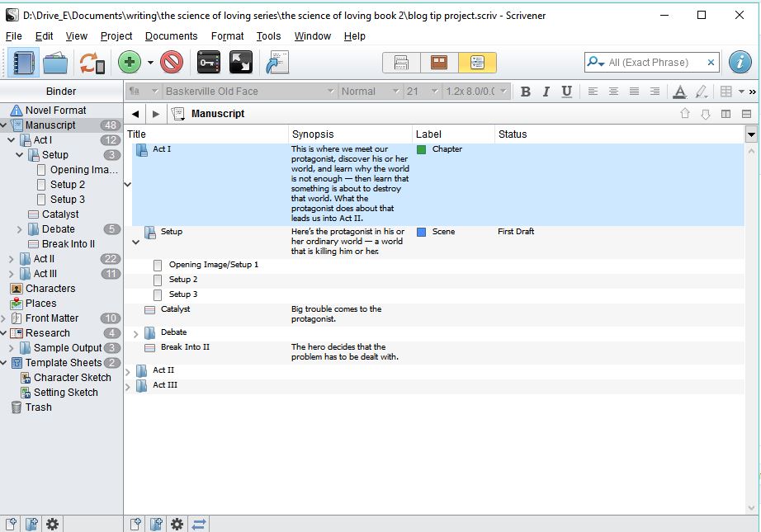Viewport: 761px width, 532px height.
Task: Enter full screen composition mode
Action: tap(240, 63)
